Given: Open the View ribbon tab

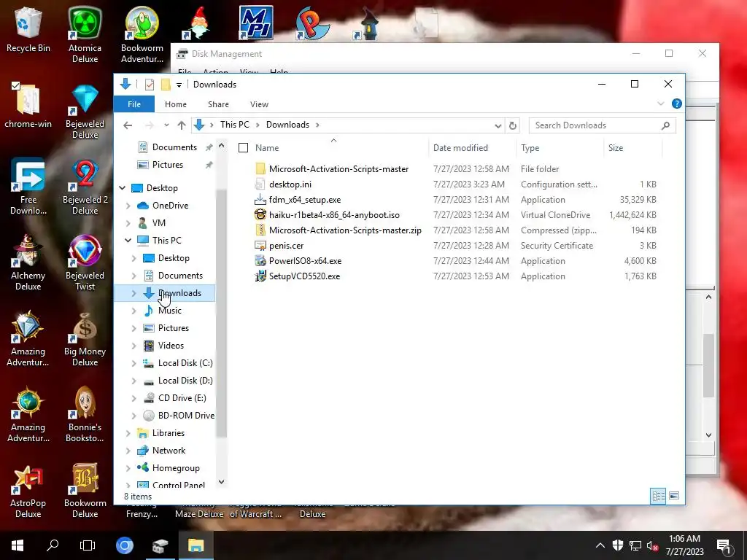Looking at the screenshot, I should pyautogui.click(x=259, y=104).
